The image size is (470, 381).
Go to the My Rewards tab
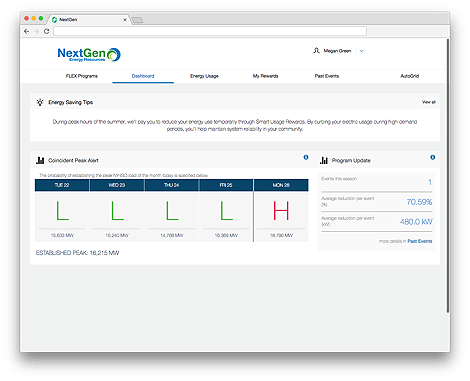pyautogui.click(x=265, y=76)
